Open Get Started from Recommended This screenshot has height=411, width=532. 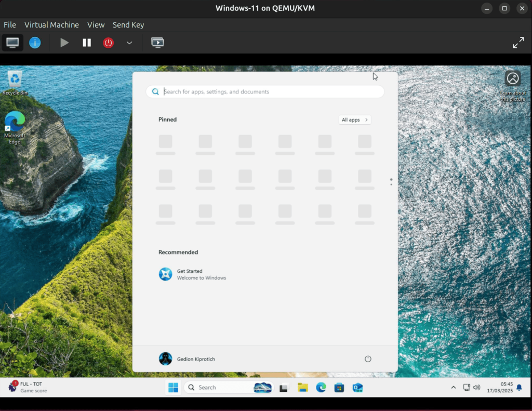coord(192,274)
